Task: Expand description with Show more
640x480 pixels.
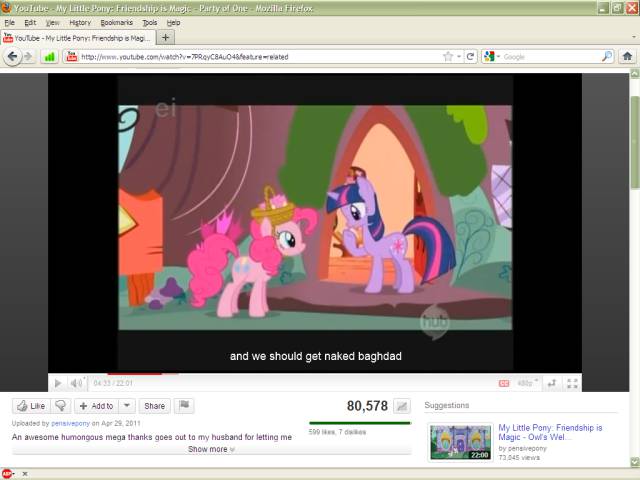Action: coord(211,449)
